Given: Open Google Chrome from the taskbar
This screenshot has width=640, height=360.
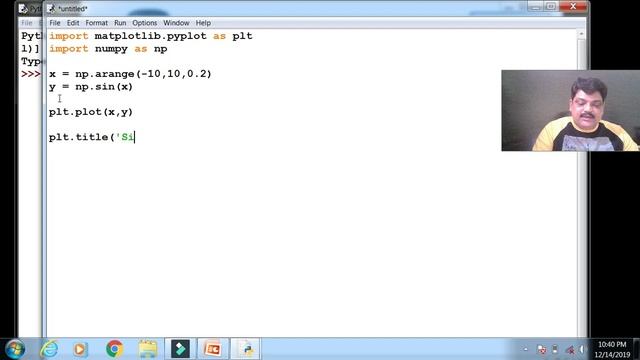Looking at the screenshot, I should click(115, 349).
